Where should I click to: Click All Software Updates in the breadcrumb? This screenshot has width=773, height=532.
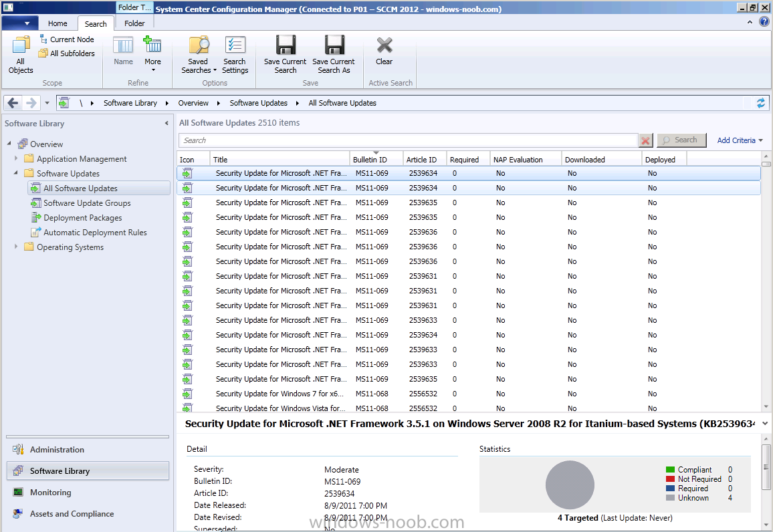pyautogui.click(x=342, y=103)
